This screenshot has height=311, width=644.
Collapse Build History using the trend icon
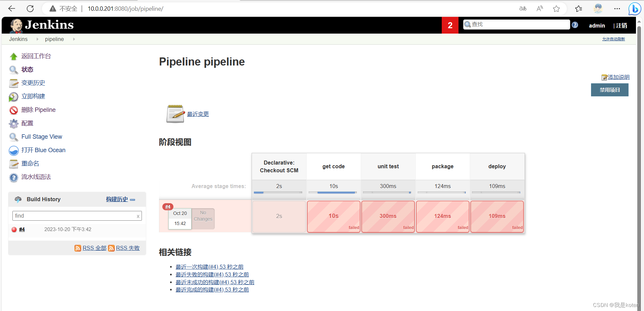132,199
